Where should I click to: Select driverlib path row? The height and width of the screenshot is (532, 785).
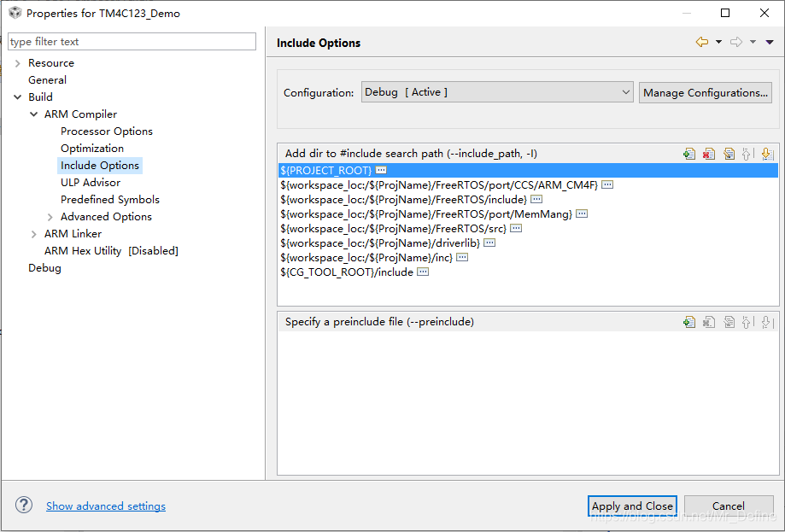point(528,243)
